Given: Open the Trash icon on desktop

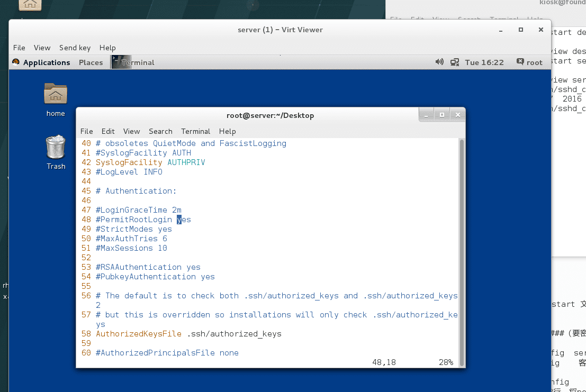Looking at the screenshot, I should tap(55, 147).
